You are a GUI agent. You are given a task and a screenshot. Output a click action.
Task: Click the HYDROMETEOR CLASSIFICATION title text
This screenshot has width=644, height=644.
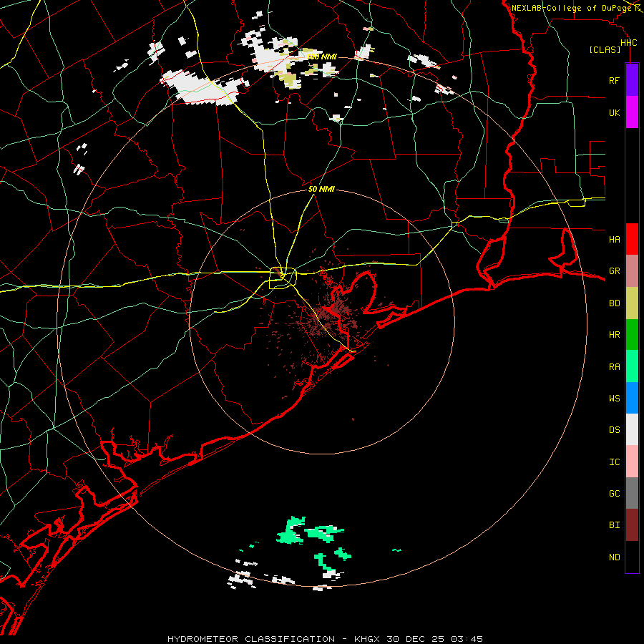[251, 639]
